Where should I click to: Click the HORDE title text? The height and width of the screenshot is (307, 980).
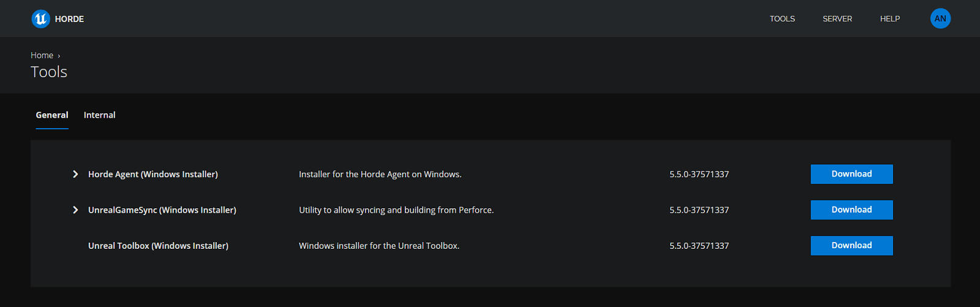[69, 19]
